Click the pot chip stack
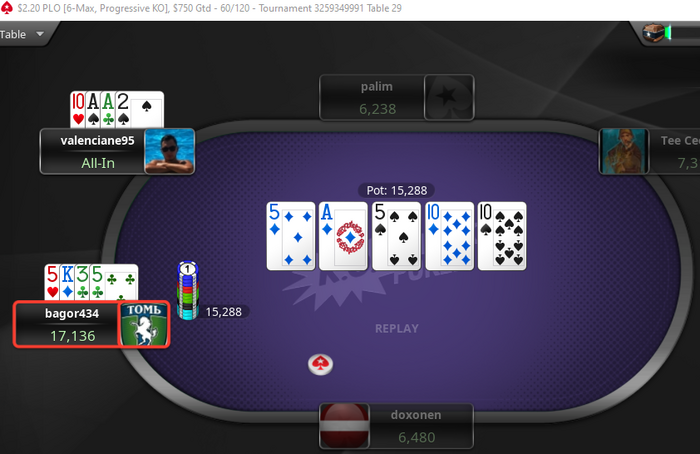Image resolution: width=700 pixels, height=454 pixels. pyautogui.click(x=188, y=291)
